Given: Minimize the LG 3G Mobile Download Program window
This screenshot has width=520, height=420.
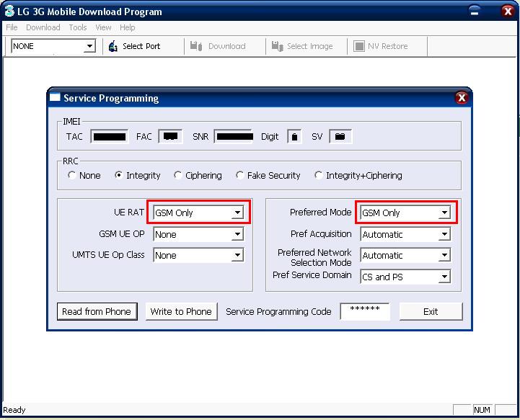Looking at the screenshot, I should (x=475, y=12).
